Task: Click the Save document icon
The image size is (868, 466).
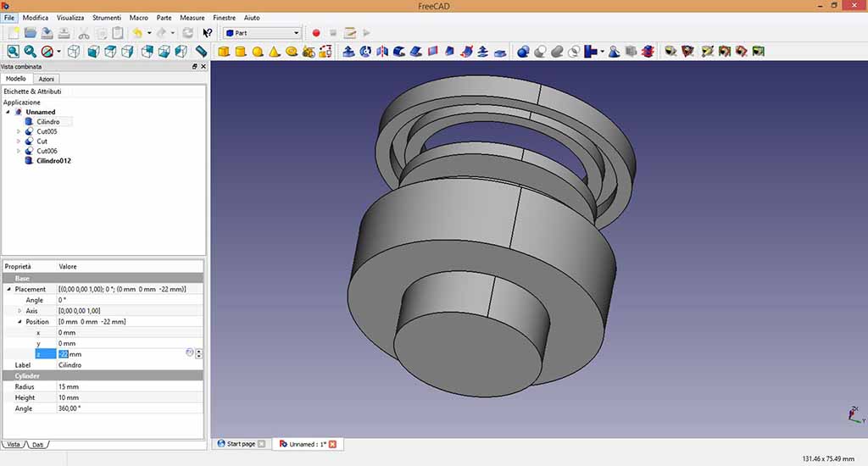Action: coord(47,33)
